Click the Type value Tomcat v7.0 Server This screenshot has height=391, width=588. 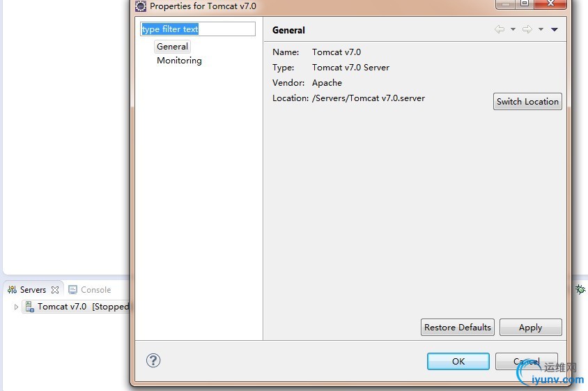coord(350,67)
